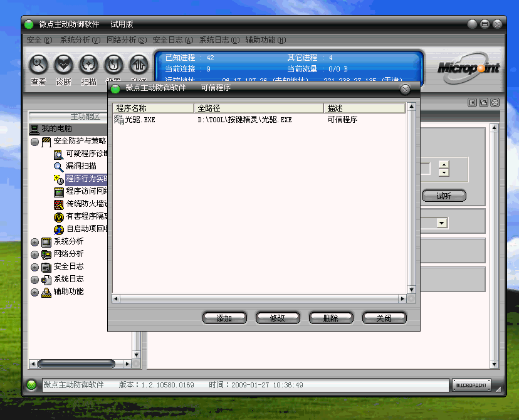Click the upgrade arrow toolbar icon
Screen dimensions: 519x420
pos(139,64)
